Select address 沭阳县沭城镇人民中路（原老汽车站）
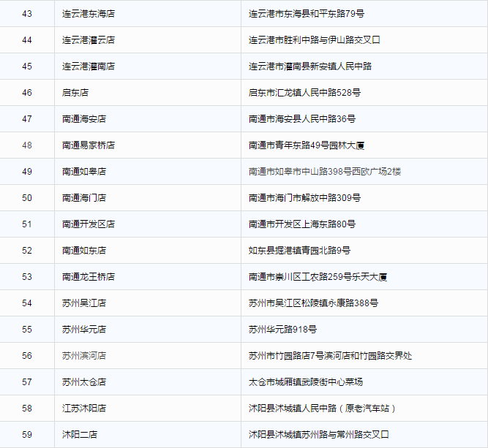The height and width of the screenshot is (448, 488). point(322,409)
